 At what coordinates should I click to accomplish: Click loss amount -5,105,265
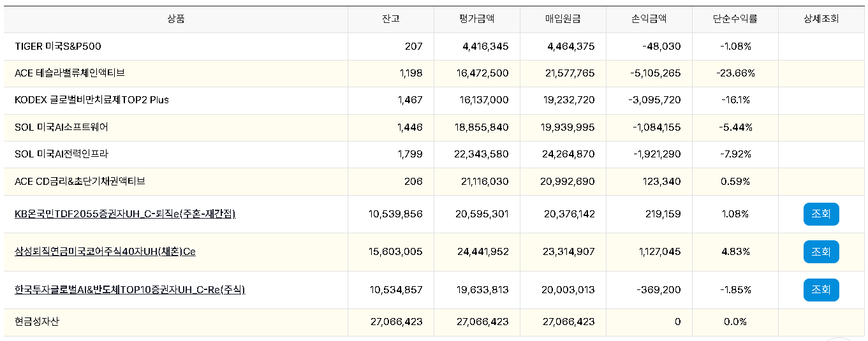(x=656, y=73)
